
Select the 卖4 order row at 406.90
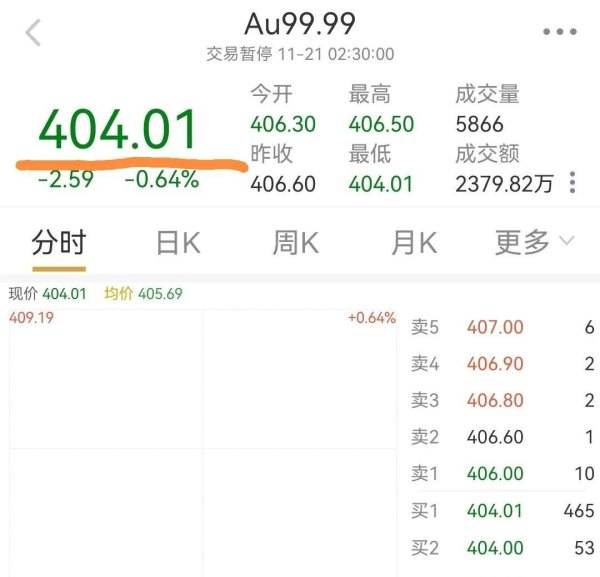(x=502, y=363)
